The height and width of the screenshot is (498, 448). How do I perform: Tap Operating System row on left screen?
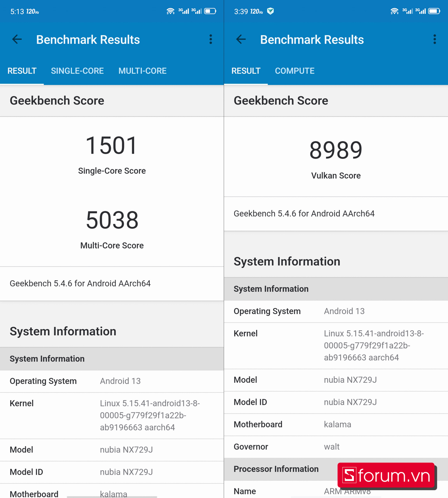tap(112, 381)
